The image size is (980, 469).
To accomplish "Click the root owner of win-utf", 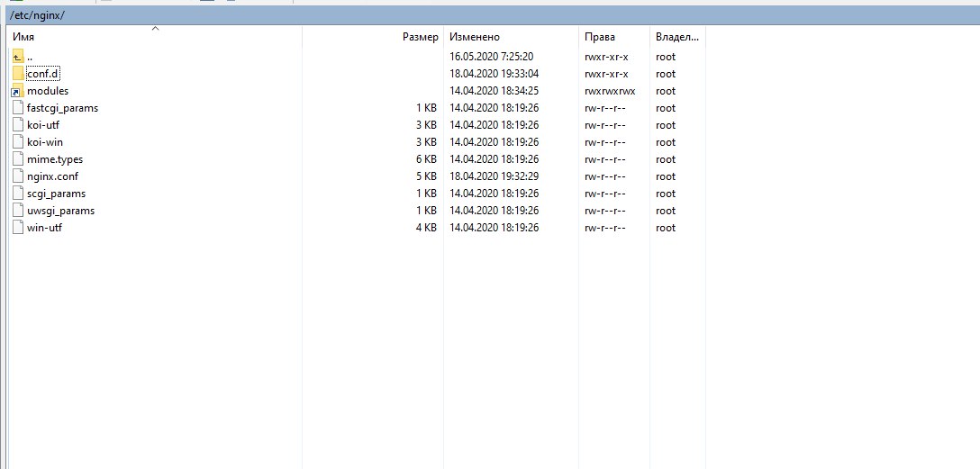I will click(666, 228).
